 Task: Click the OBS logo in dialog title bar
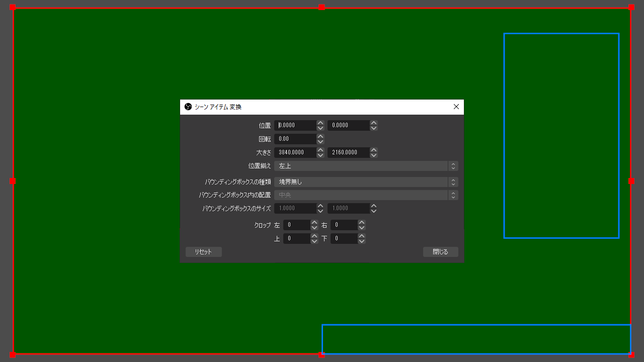click(188, 107)
